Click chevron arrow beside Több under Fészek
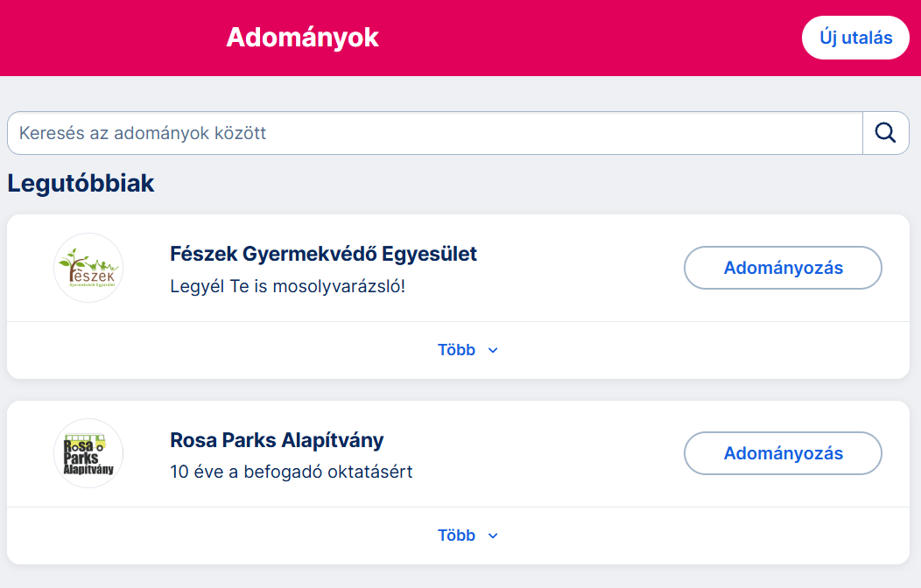Screen dimensions: 921x588 click(x=493, y=350)
